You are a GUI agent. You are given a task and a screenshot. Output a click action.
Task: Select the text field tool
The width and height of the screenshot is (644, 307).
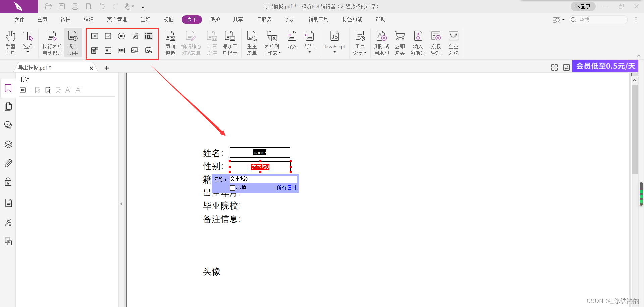click(x=148, y=36)
